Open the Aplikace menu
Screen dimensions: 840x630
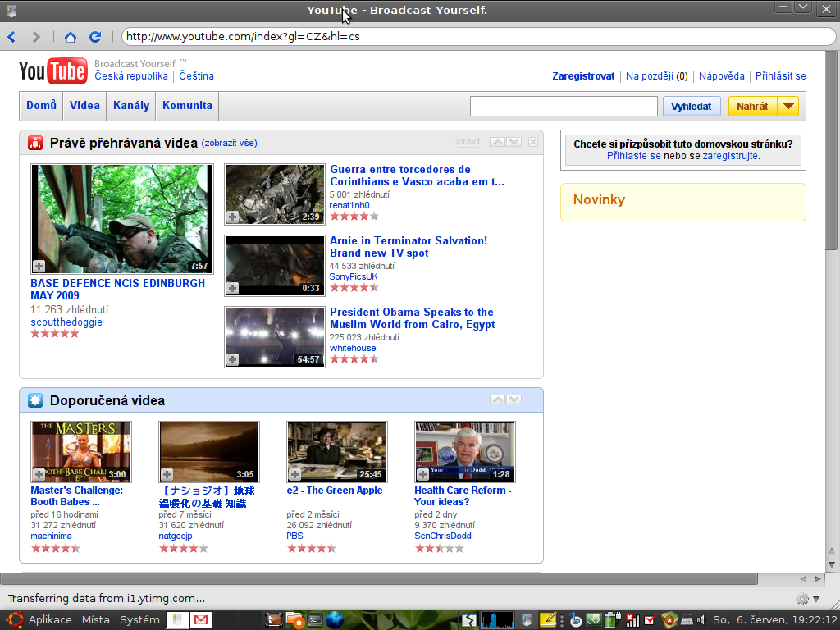point(50,620)
